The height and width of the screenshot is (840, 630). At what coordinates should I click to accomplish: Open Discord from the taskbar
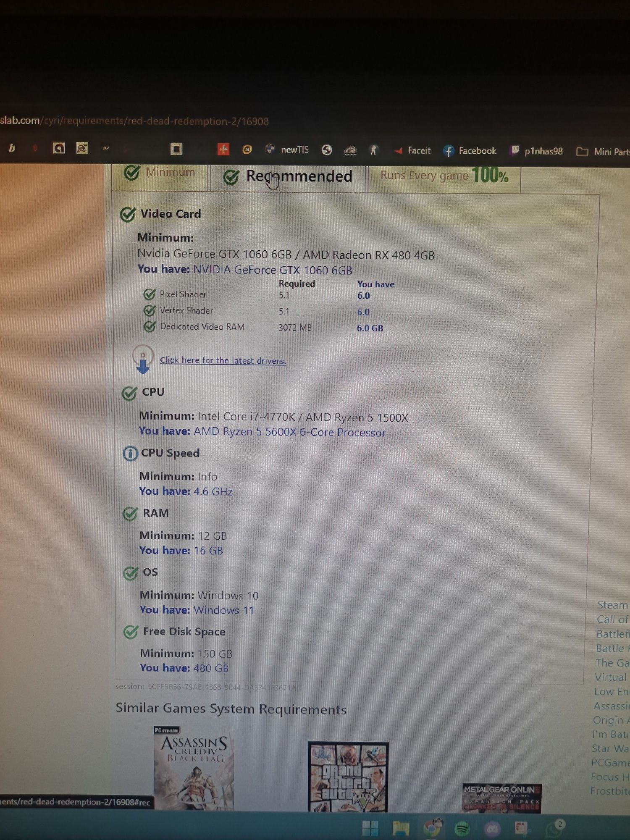point(492,829)
